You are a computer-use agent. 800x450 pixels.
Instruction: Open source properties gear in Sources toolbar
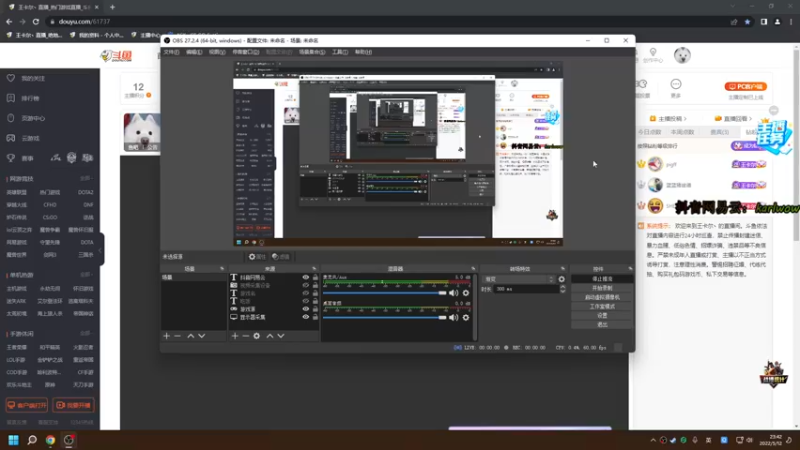coord(257,336)
